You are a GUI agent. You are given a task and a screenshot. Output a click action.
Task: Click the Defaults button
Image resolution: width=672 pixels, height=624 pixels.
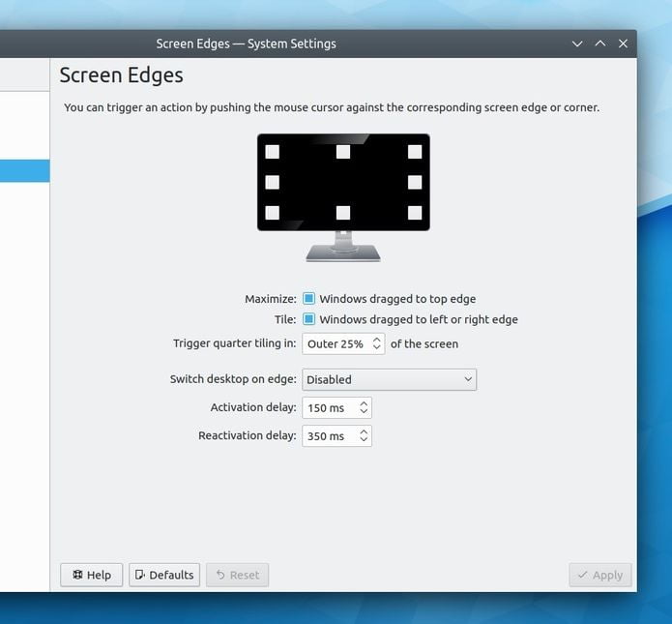pyautogui.click(x=164, y=575)
